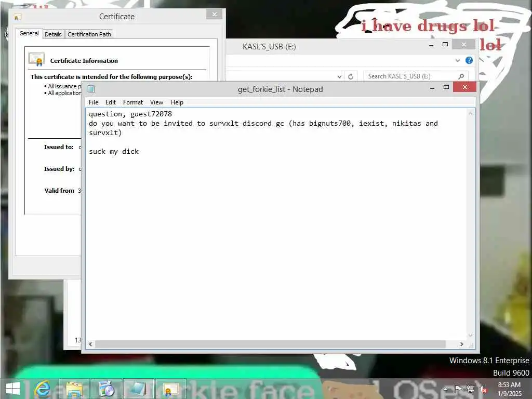Open the Notepad File menu
The image size is (532, 399).
click(x=94, y=102)
